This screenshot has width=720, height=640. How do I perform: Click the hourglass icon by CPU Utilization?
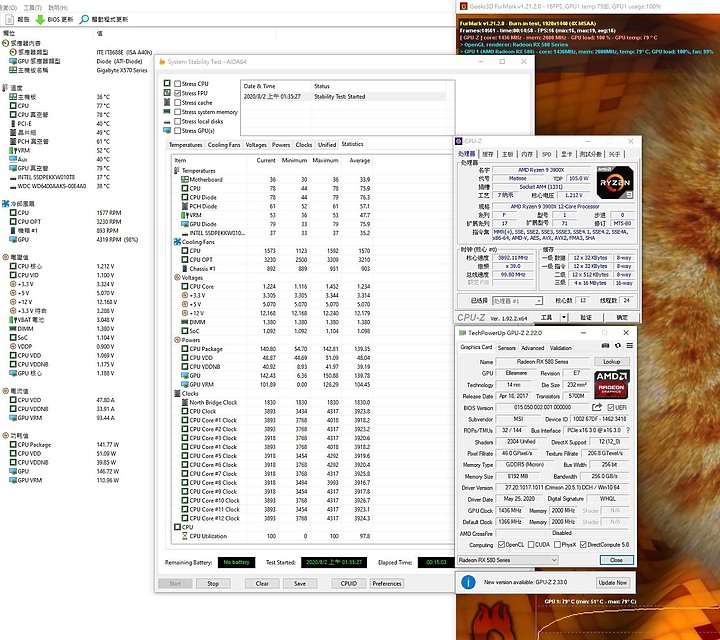(x=185, y=536)
